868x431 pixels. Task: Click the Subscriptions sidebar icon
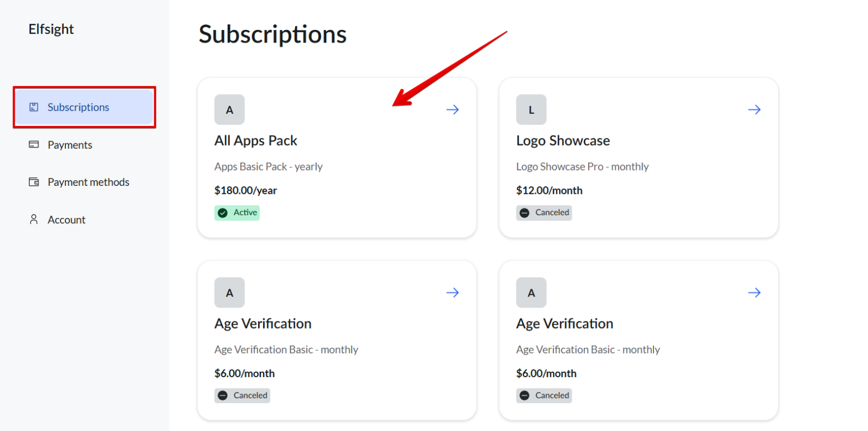[x=34, y=107]
